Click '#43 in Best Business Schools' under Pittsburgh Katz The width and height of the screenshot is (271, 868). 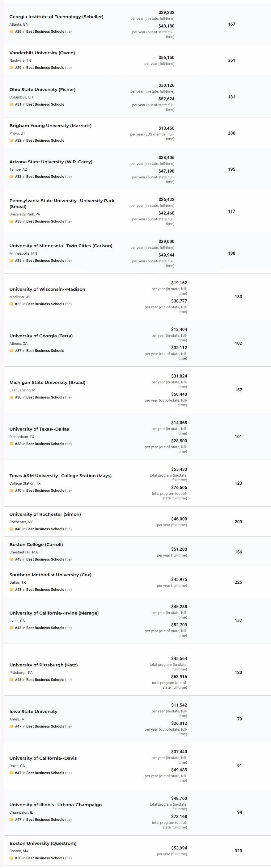[x=40, y=680]
